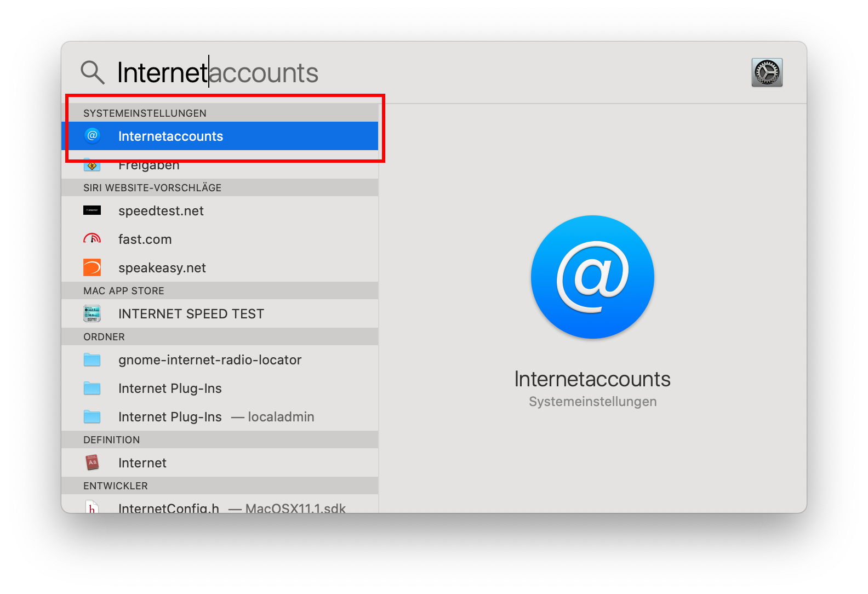Select the first Internet Plug-Ins folder result
The width and height of the screenshot is (868, 594).
(x=170, y=389)
